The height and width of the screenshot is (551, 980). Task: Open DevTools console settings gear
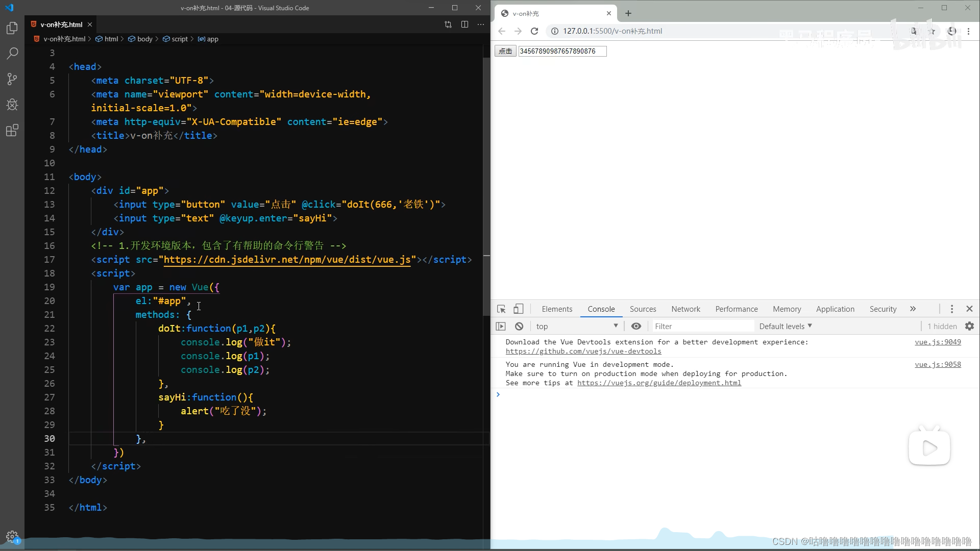tap(969, 326)
